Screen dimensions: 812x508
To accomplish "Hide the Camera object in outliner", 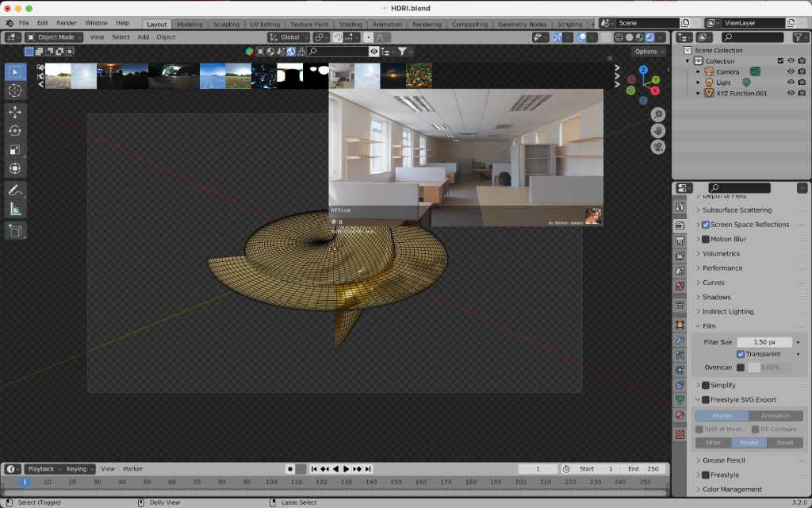I will pos(791,71).
